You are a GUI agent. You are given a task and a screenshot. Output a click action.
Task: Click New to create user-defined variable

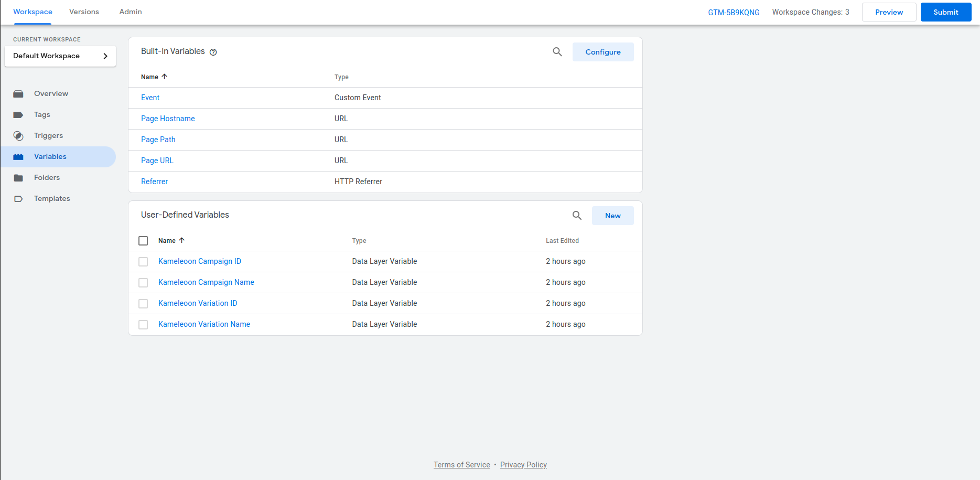612,216
